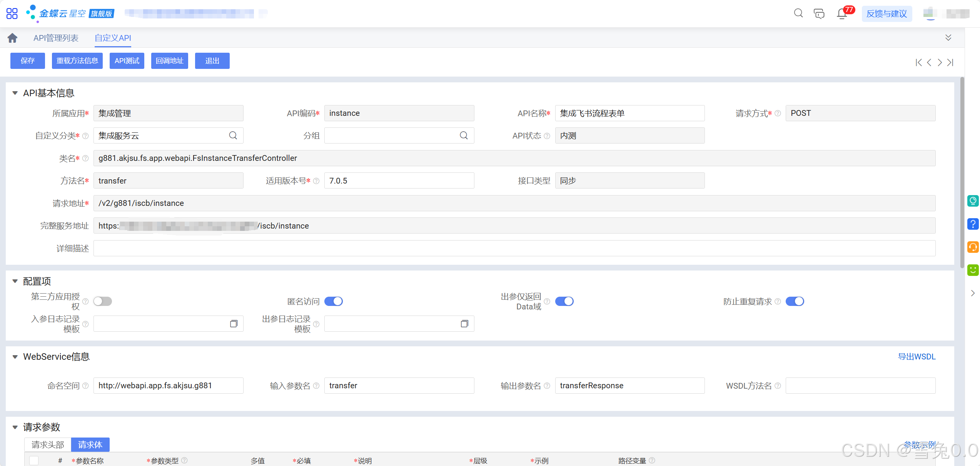Disable the 防止重复请求 switch

tap(795, 301)
